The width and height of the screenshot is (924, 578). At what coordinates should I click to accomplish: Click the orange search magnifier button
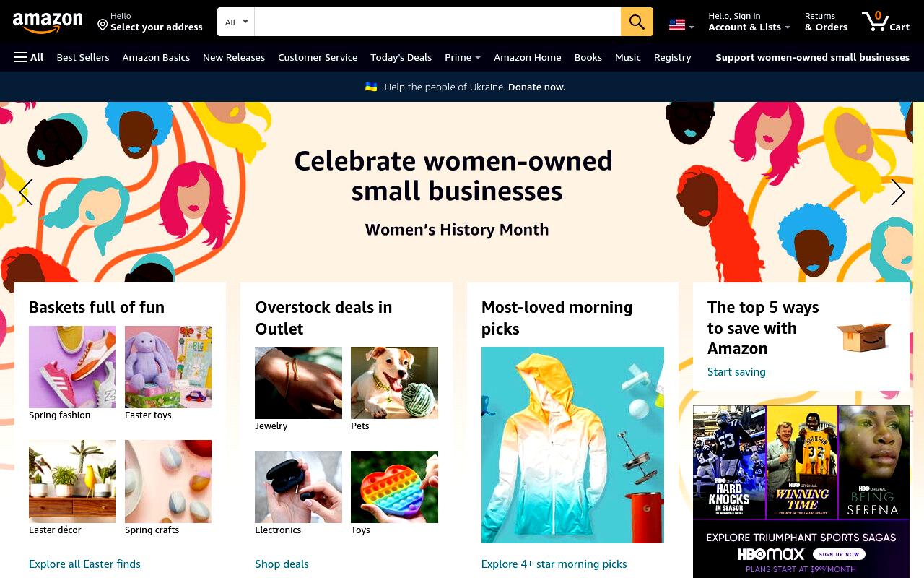(637, 22)
